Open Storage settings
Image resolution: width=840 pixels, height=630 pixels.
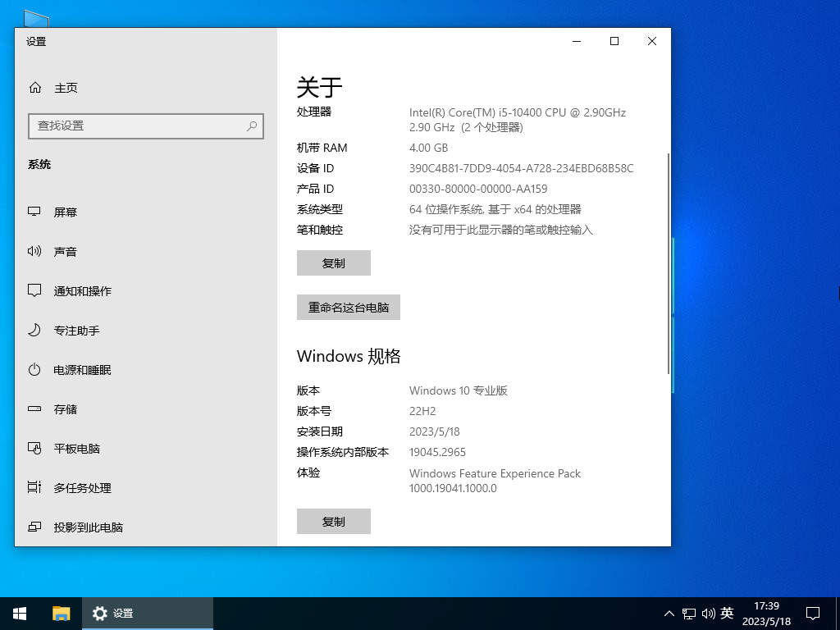pyautogui.click(x=65, y=409)
